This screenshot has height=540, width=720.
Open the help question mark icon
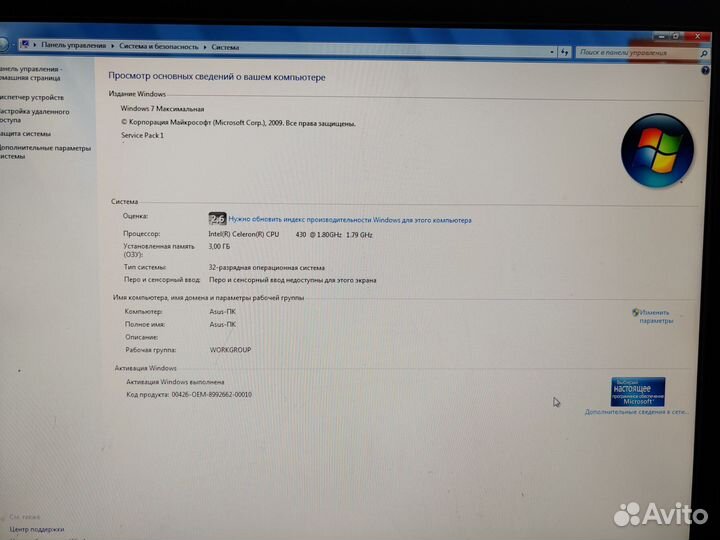(x=705, y=70)
